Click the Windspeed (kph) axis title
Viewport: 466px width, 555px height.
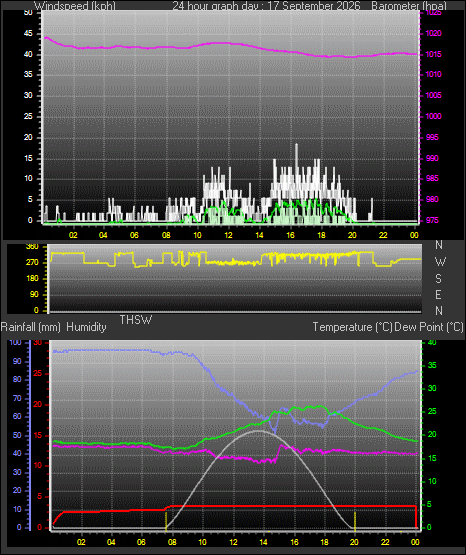(75, 5)
